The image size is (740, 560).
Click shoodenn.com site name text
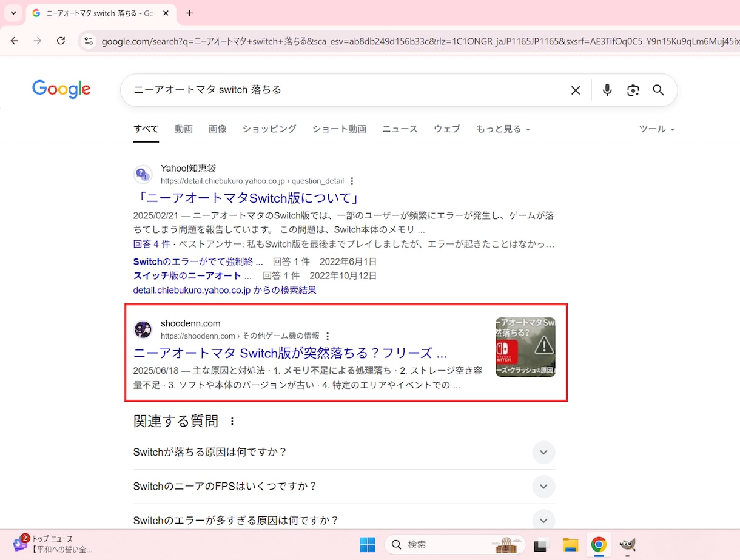click(x=190, y=323)
